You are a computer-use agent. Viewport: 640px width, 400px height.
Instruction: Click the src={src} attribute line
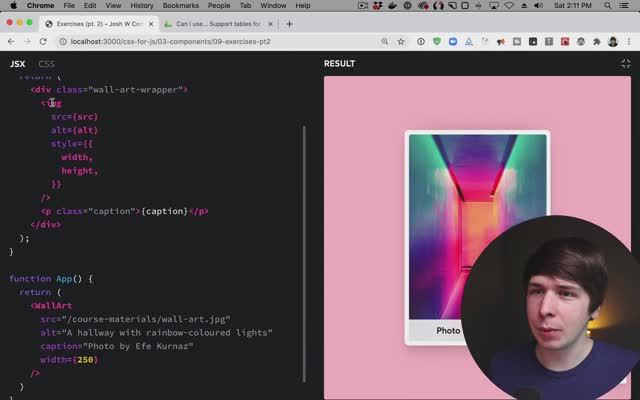(x=74, y=117)
